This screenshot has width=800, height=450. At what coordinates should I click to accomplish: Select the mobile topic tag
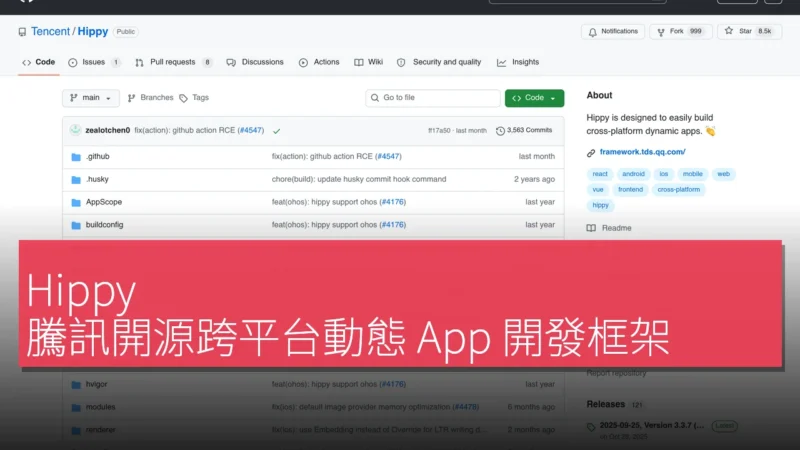[x=692, y=174]
